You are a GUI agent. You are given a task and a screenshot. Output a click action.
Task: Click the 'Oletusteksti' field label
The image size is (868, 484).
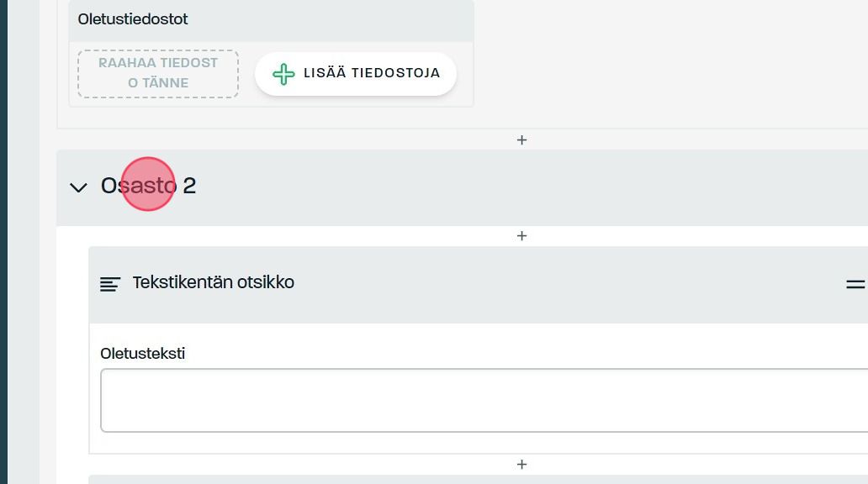point(142,354)
